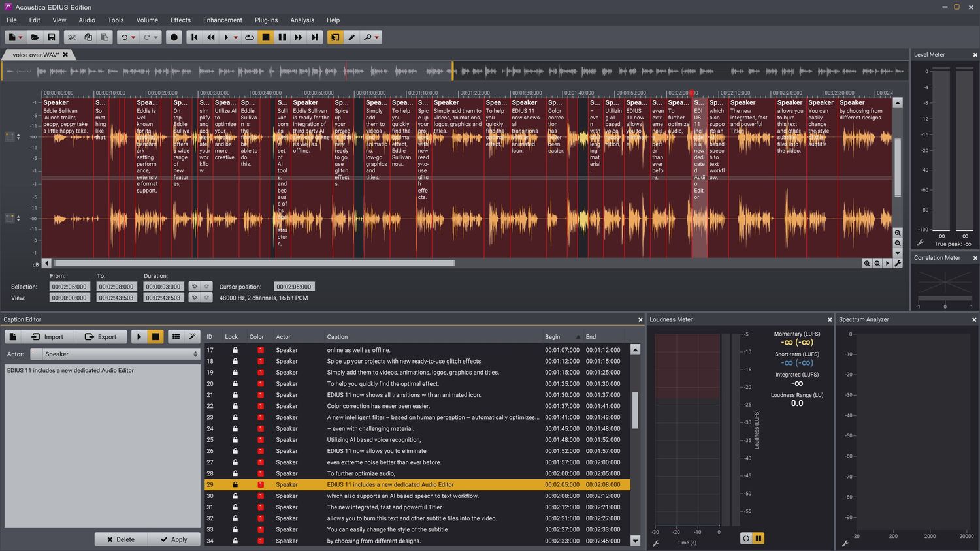Expand the undo history dropdown arrow
Image resolution: width=980 pixels, height=551 pixels.
133,37
